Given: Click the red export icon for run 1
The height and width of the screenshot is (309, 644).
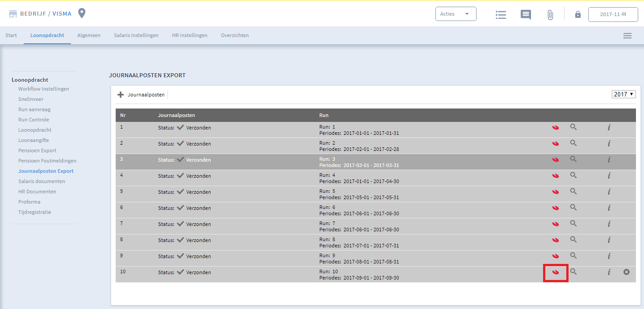Looking at the screenshot, I should pyautogui.click(x=556, y=128).
